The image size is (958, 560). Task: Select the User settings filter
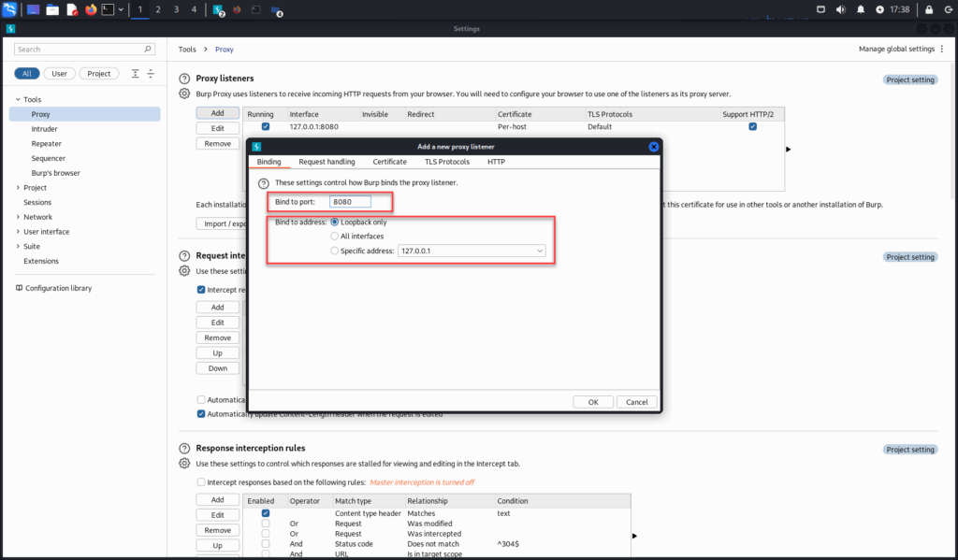[x=59, y=73]
